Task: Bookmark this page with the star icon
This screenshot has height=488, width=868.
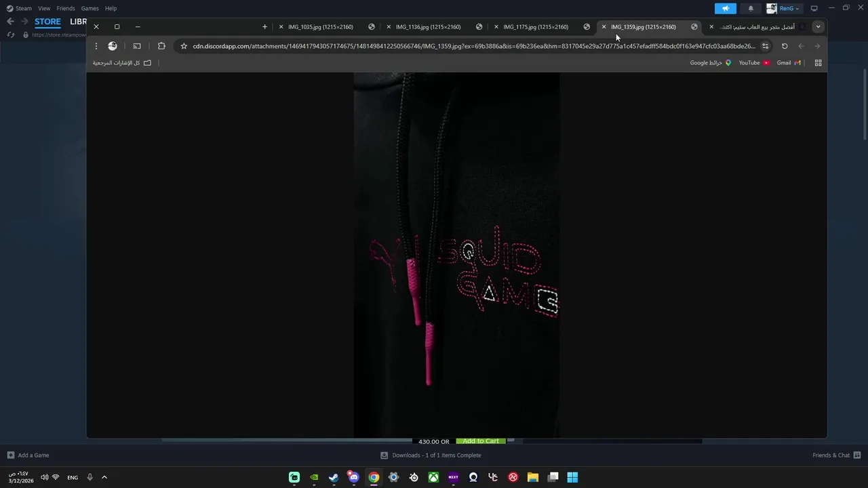Action: pos(184,46)
